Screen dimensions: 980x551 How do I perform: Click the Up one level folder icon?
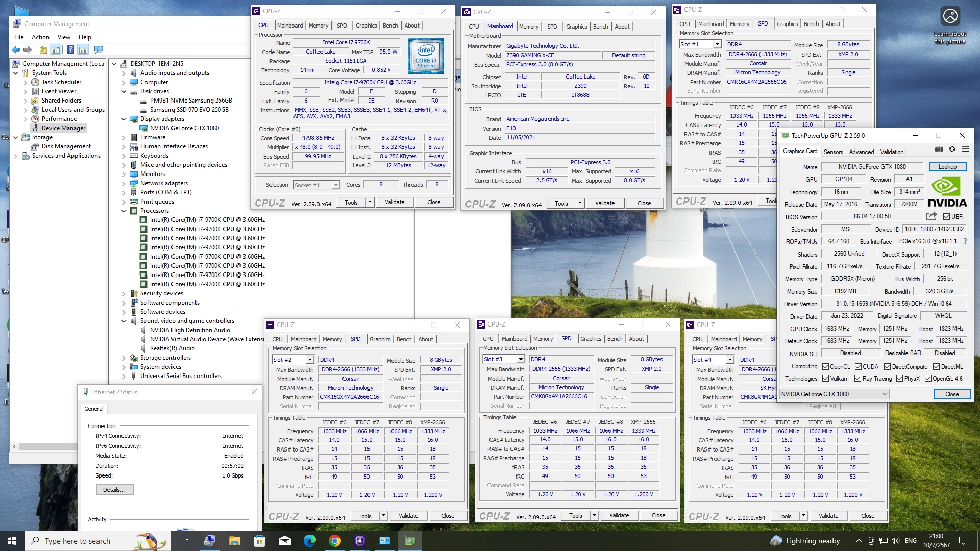pos(43,49)
